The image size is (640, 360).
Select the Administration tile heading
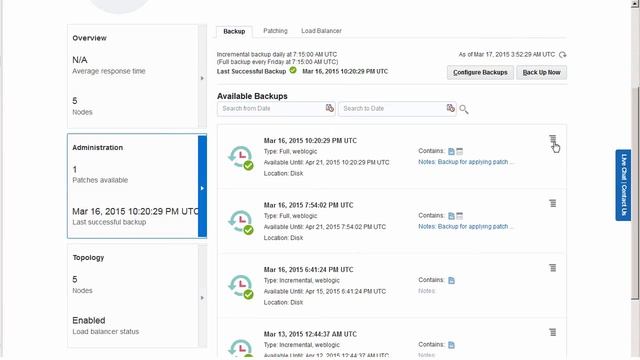click(x=98, y=148)
